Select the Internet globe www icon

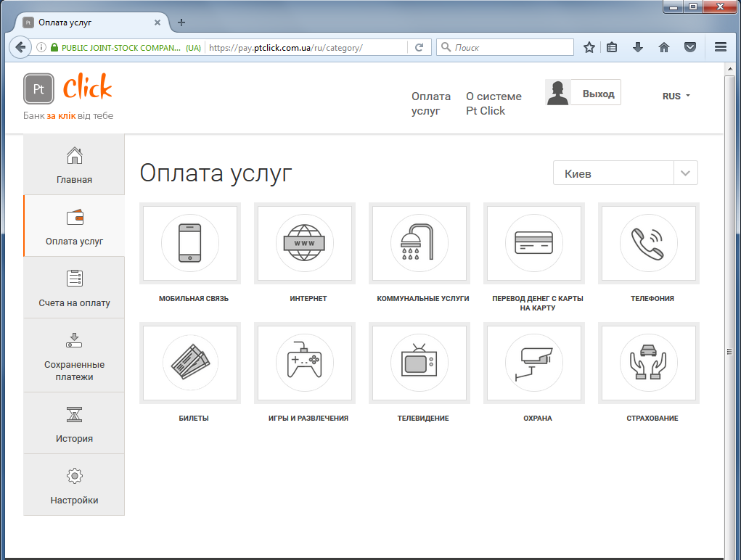305,243
